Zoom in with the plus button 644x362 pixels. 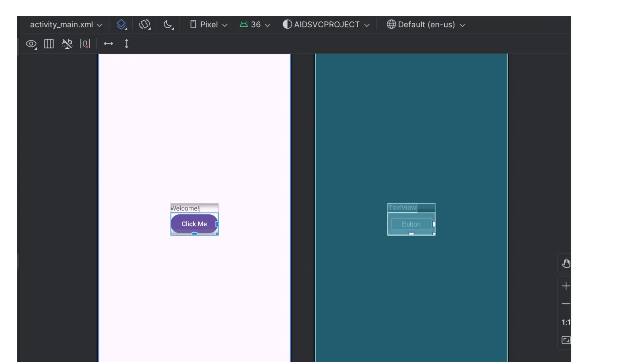coord(566,286)
